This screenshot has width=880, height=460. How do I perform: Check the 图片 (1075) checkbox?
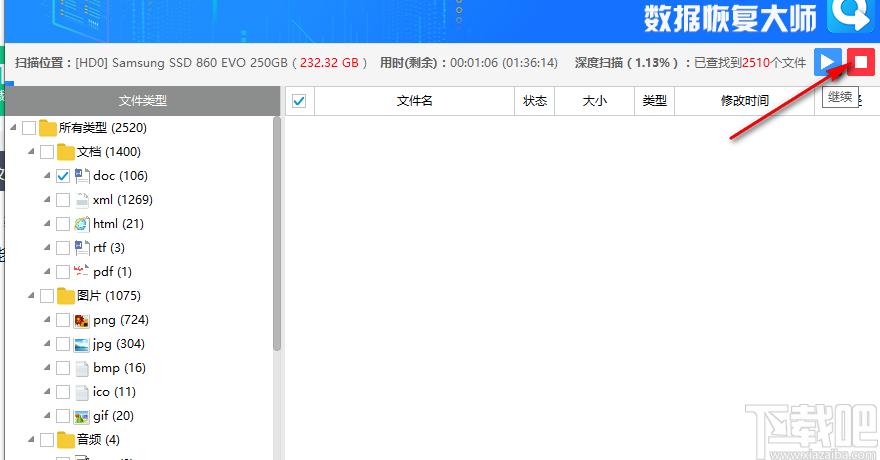click(x=47, y=296)
